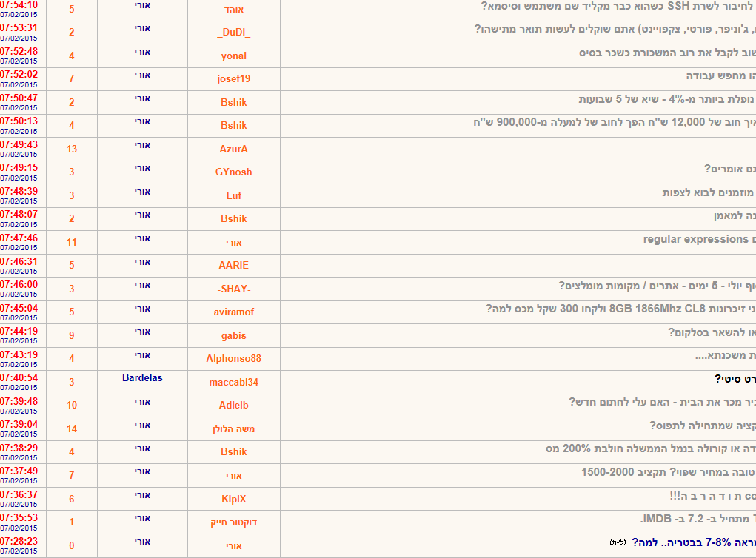Viewport: 756px width, 558px height.
Task: Open the GYnosh user link
Action: (233, 172)
